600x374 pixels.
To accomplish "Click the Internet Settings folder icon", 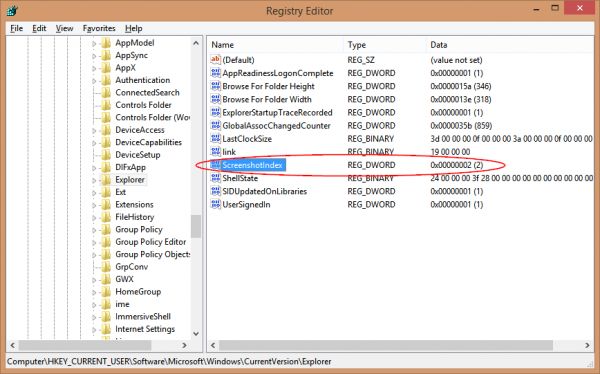I will [106, 329].
